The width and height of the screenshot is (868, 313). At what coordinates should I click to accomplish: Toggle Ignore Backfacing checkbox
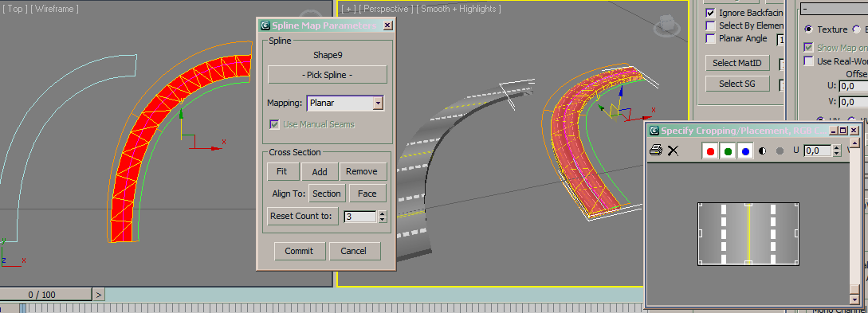point(710,13)
